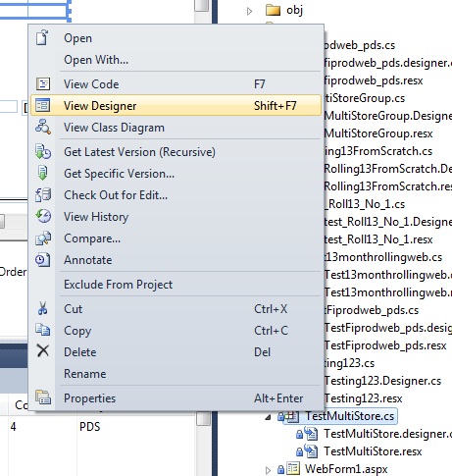Click the lock icon beside TestMultiStore.resx
The image size is (452, 476).
pyautogui.click(x=299, y=452)
